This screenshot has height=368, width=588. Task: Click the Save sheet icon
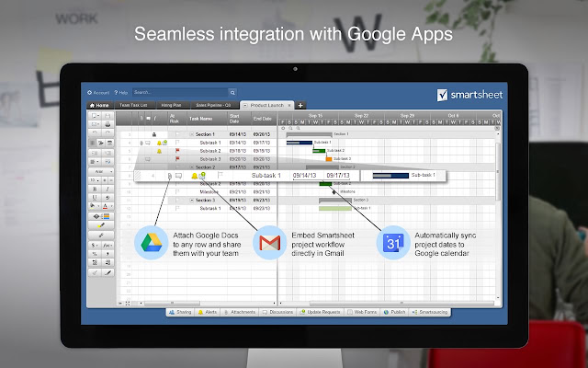tap(107, 116)
